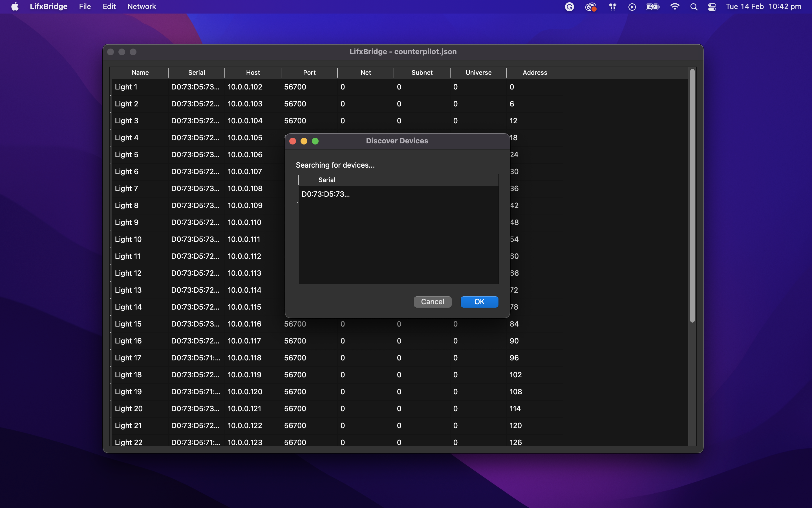Click address cell 120 of Light 21
Image resolution: width=812 pixels, height=508 pixels.
pos(535,426)
